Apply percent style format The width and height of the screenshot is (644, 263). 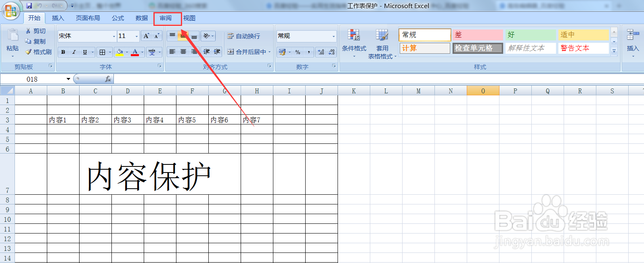298,52
